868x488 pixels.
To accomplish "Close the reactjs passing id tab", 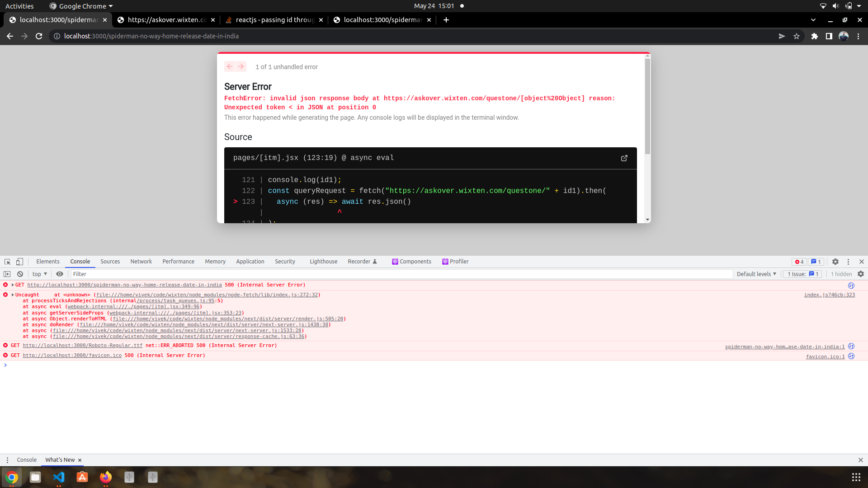I will (321, 20).
